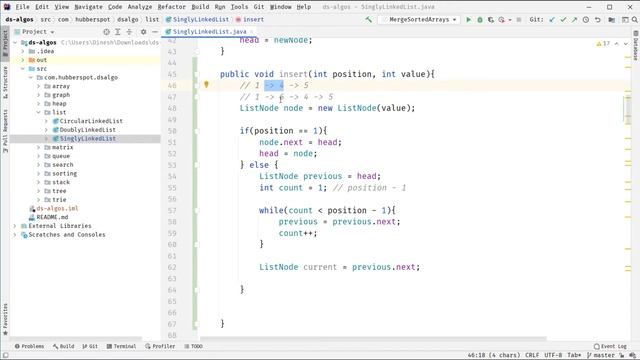The image size is (640, 360).
Task: Open the Refactor menu
Action: (171, 7)
